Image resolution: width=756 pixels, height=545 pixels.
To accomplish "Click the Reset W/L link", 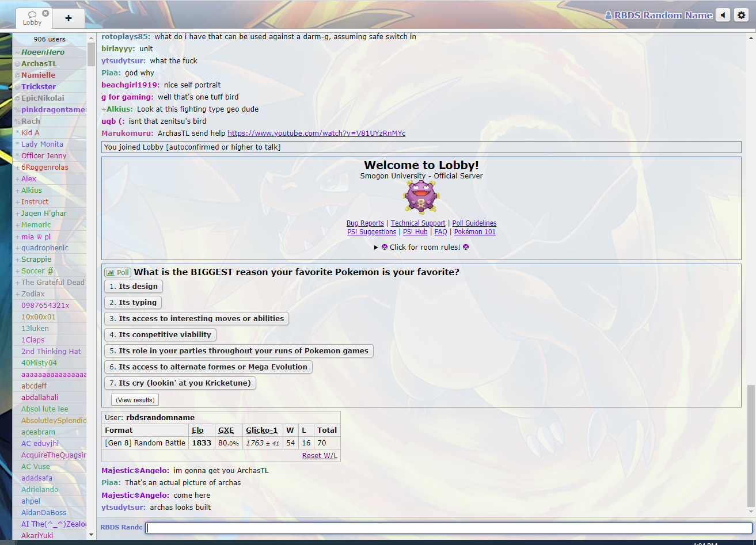I will (x=320, y=456).
